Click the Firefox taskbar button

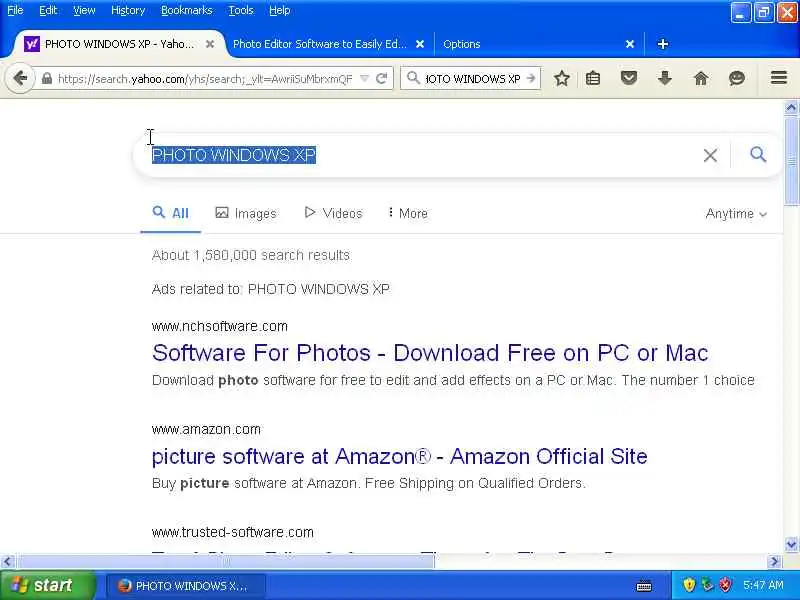click(186, 585)
